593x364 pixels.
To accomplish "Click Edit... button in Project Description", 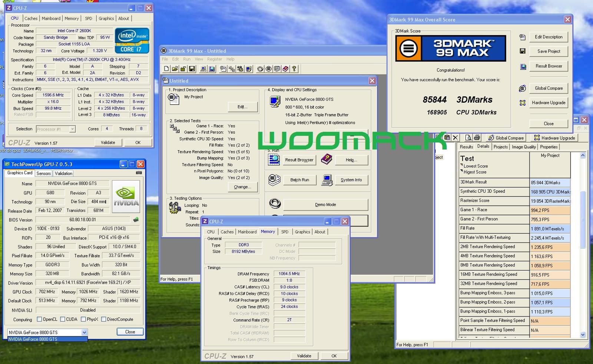I will coord(242,107).
